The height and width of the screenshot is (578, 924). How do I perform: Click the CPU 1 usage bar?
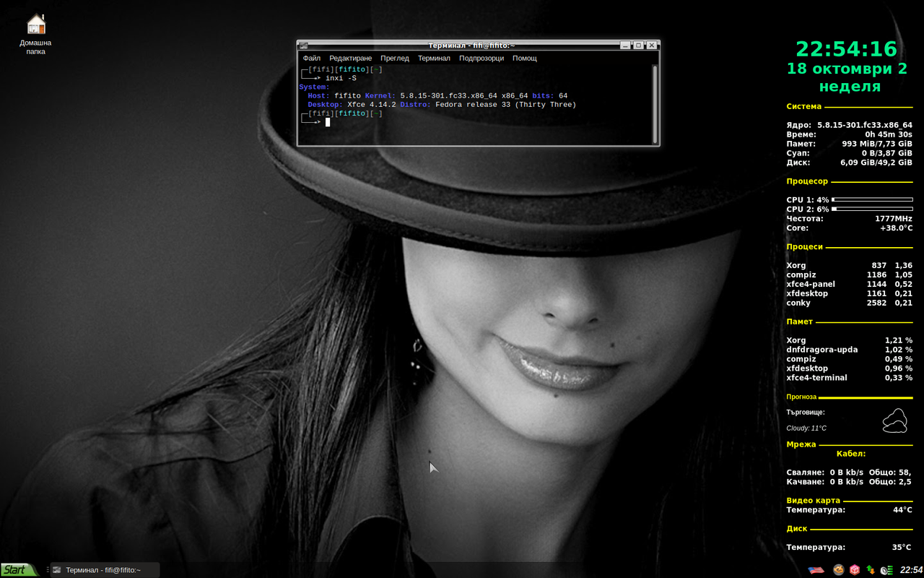[872, 199]
